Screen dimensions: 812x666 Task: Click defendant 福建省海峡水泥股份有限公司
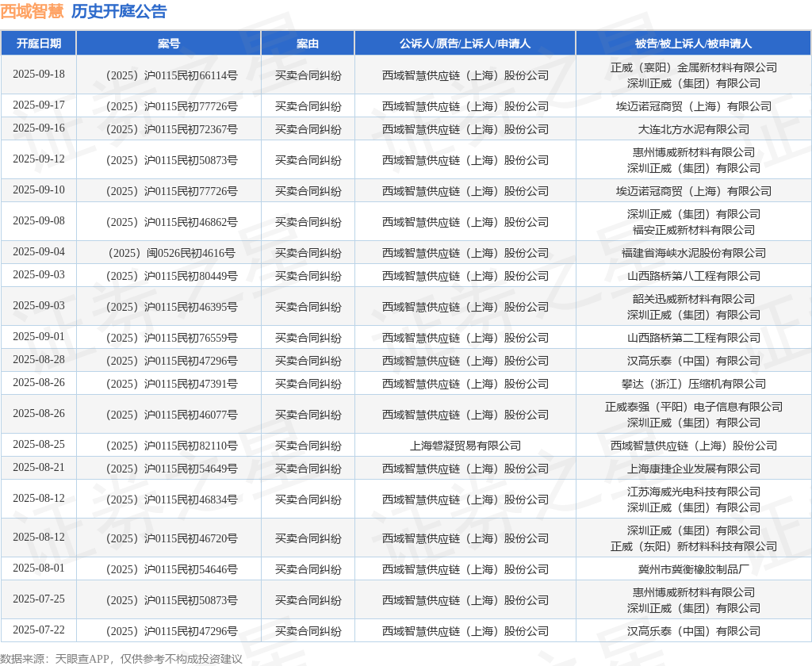[x=693, y=253]
